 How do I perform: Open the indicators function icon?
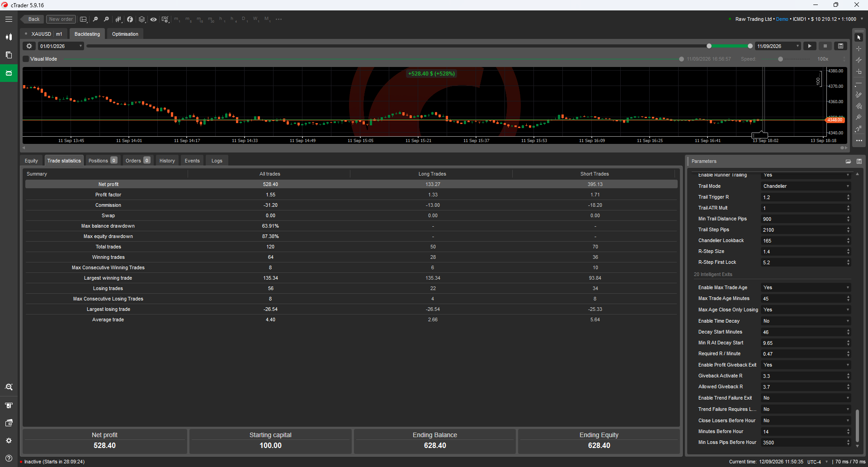(130, 19)
